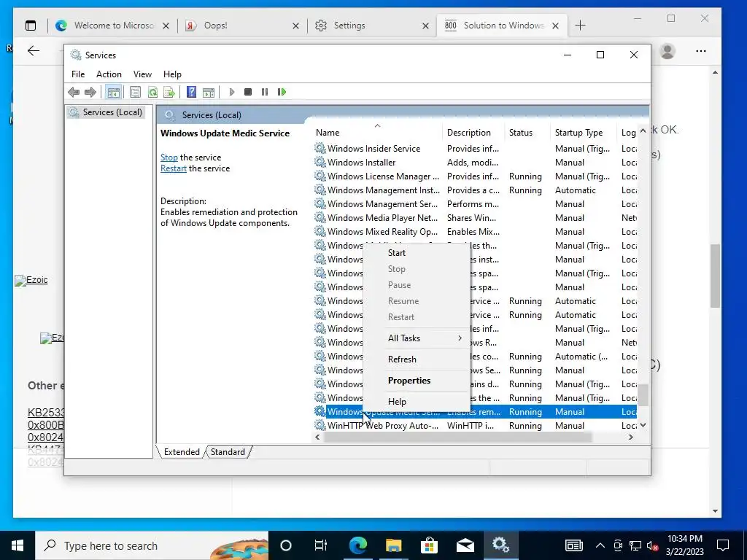Open Task View on the taskbar
Screen dimensions: 747x560
click(321, 545)
